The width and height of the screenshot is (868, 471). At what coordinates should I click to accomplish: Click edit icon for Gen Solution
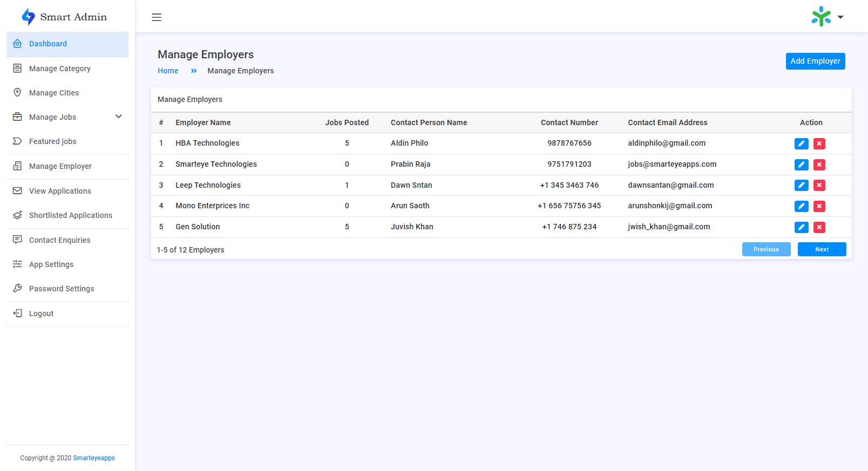801,227
